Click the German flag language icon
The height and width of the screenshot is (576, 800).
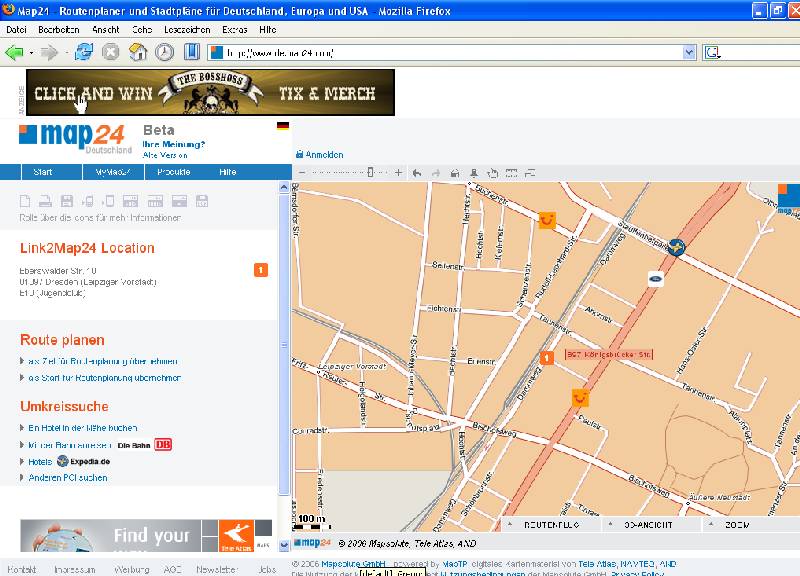coord(283,127)
